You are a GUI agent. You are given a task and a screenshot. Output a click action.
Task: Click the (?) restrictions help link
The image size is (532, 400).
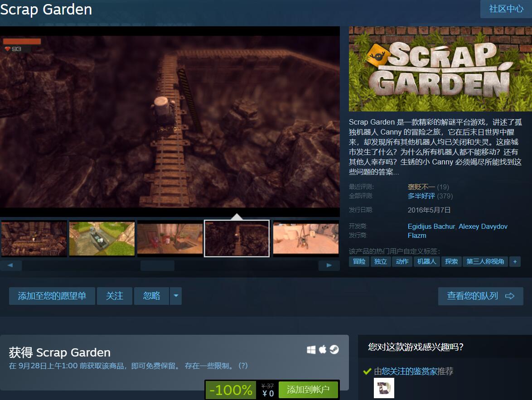243,366
